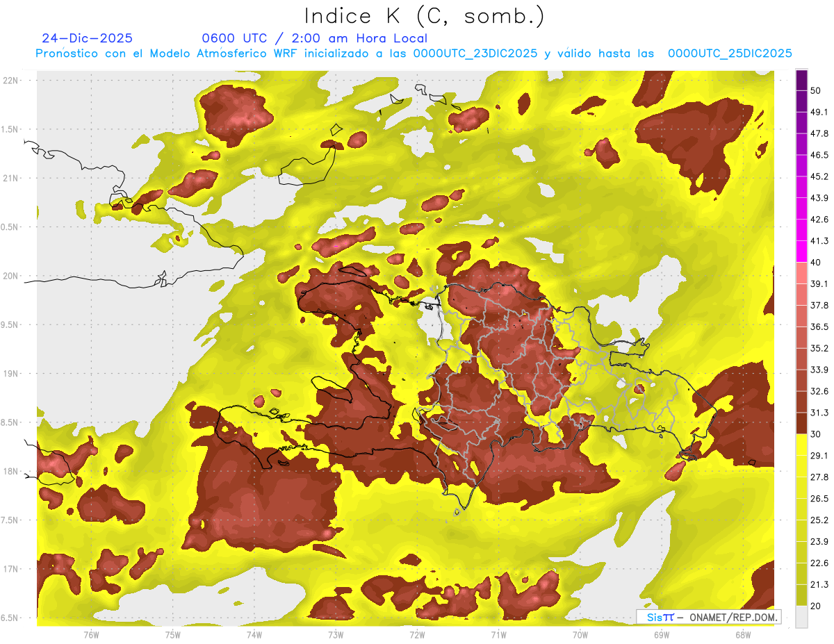
Task: Click the colorbar value '47.8'
Action: click(819, 133)
